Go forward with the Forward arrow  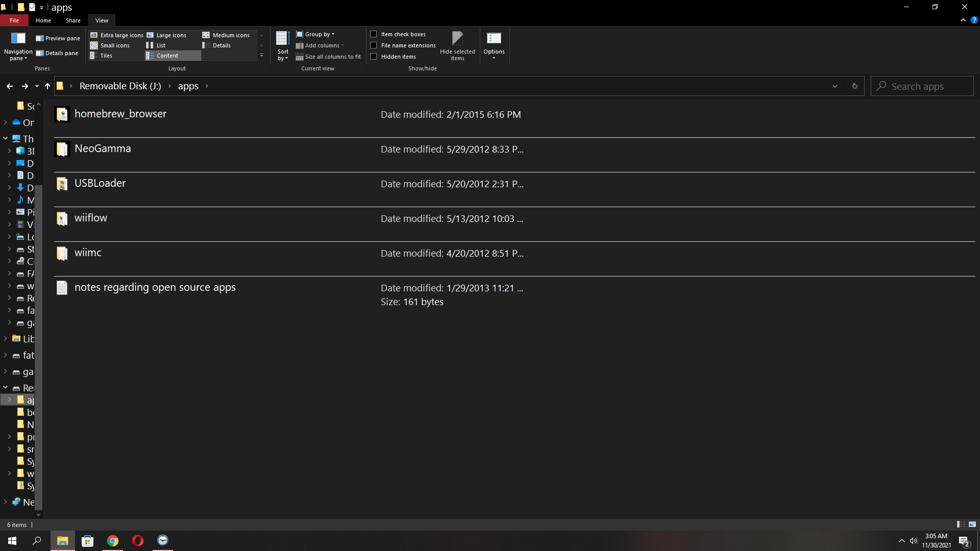24,86
